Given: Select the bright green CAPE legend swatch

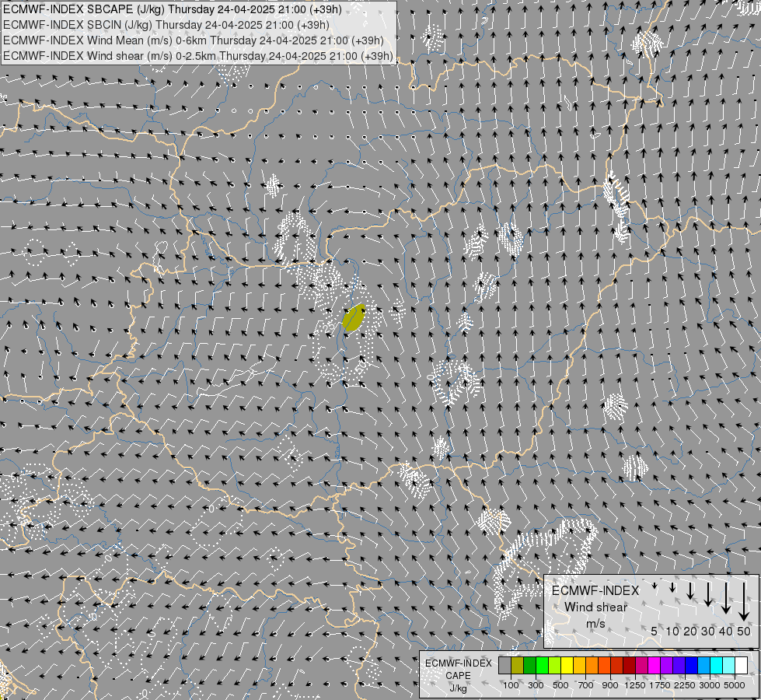Looking at the screenshot, I should click(543, 666).
